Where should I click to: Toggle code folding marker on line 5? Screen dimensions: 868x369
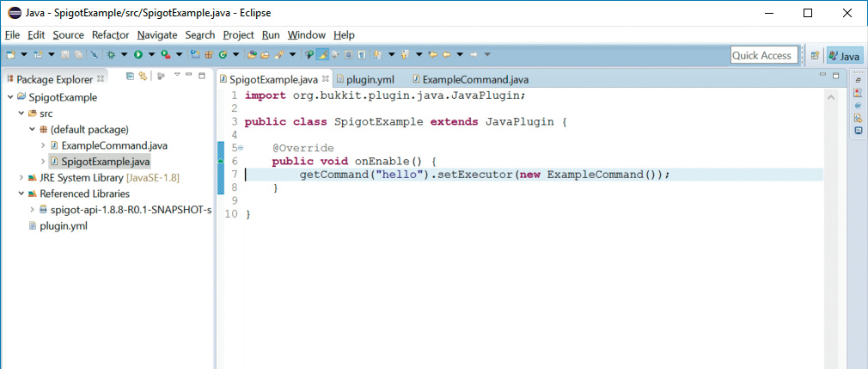241,148
